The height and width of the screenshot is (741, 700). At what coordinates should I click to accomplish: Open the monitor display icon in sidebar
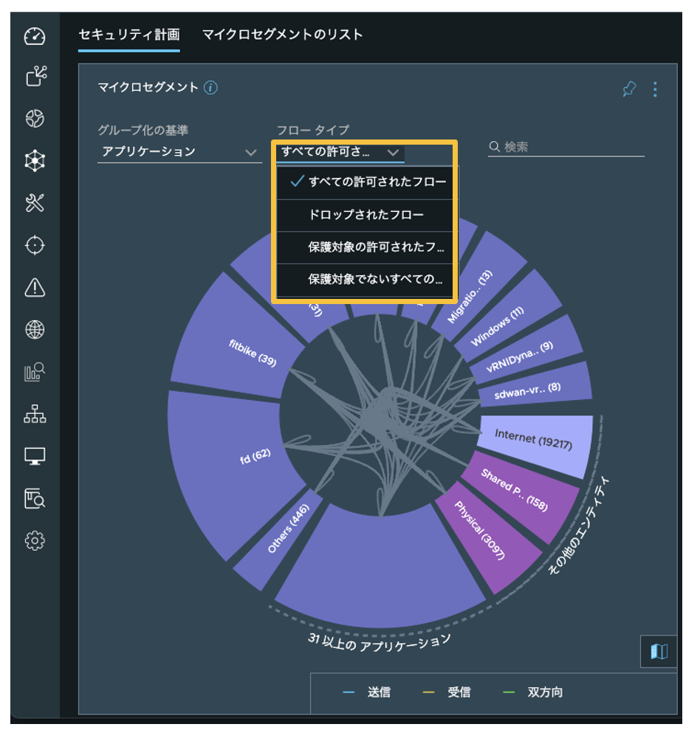35,456
